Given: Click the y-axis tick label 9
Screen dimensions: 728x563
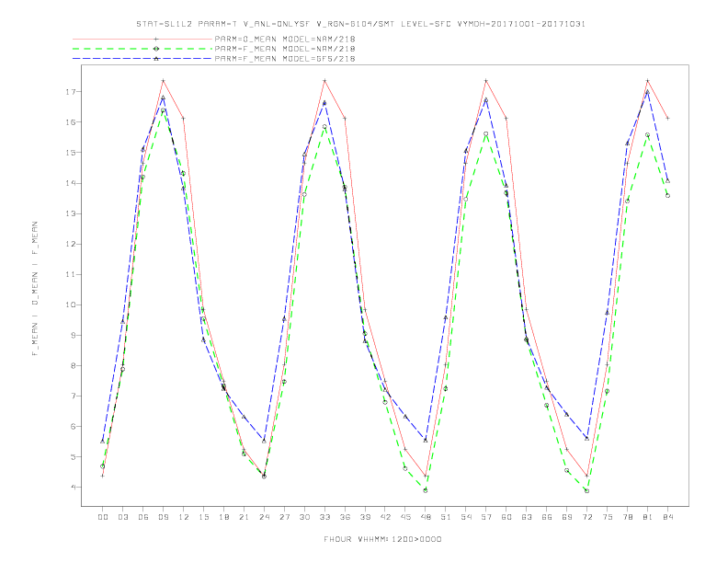Looking at the screenshot, I should pyautogui.click(x=73, y=336).
